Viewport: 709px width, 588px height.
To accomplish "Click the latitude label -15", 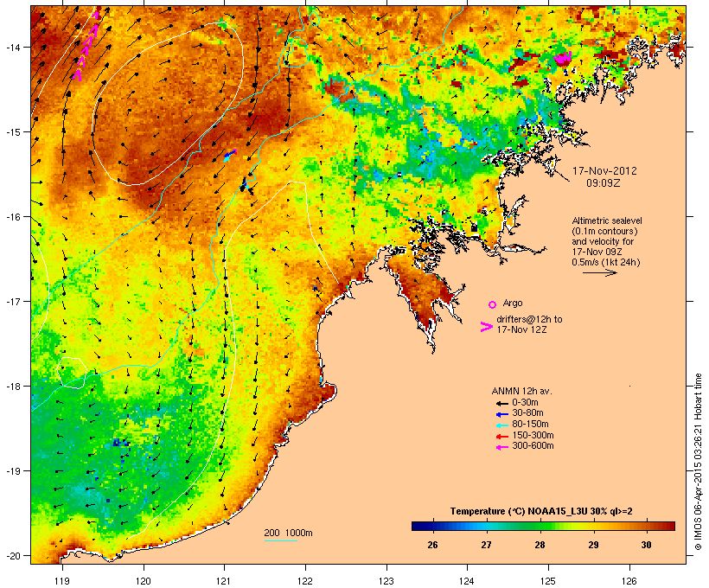I will [x=13, y=132].
